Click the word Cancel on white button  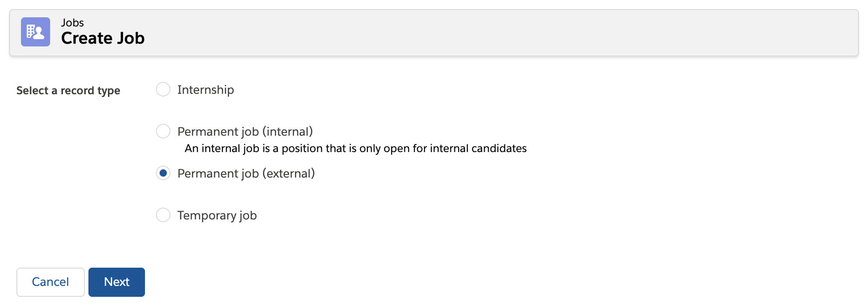pyautogui.click(x=51, y=282)
